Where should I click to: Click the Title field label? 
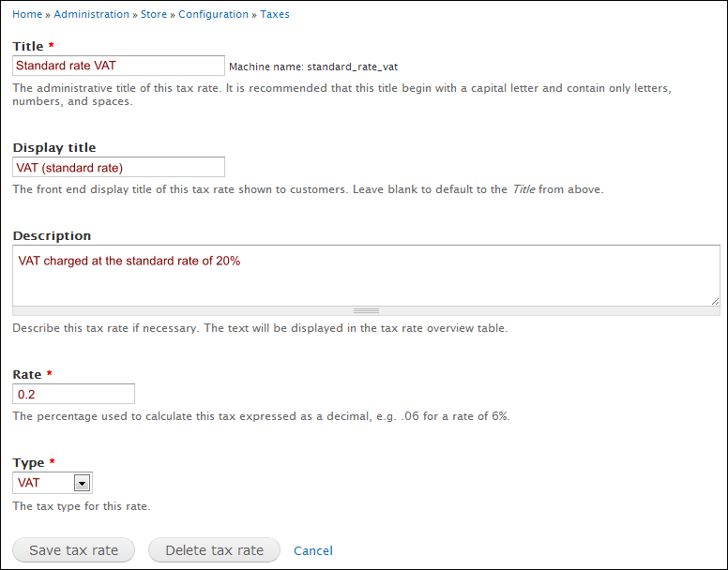click(x=28, y=46)
